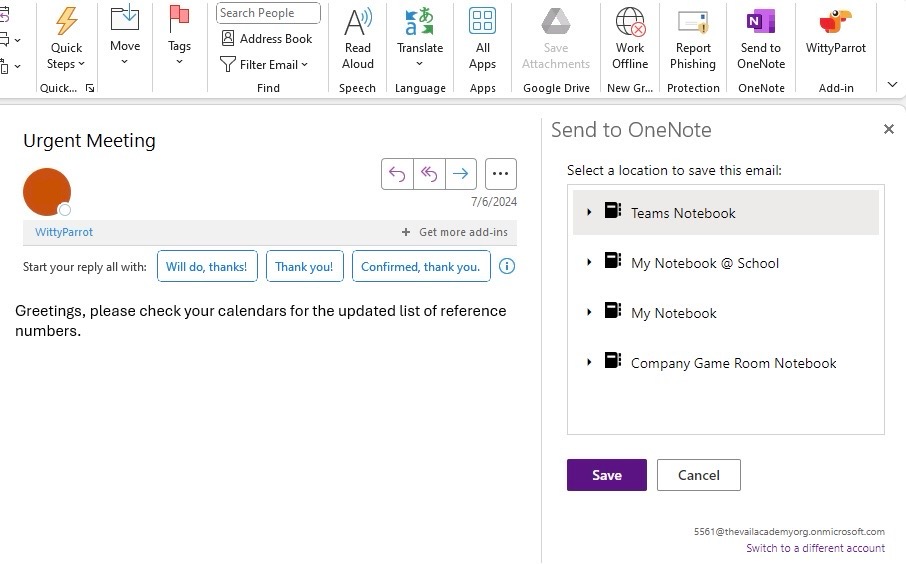
Task: Select the My Notebook entry
Action: 726,313
